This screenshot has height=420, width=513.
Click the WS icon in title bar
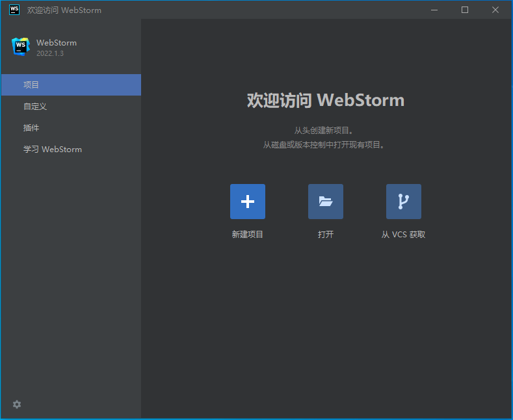(14, 10)
